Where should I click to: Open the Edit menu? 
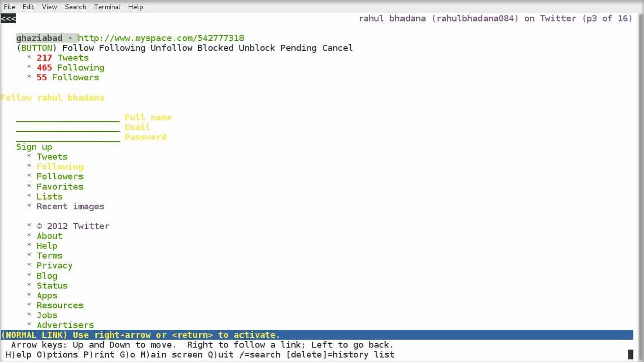[28, 7]
